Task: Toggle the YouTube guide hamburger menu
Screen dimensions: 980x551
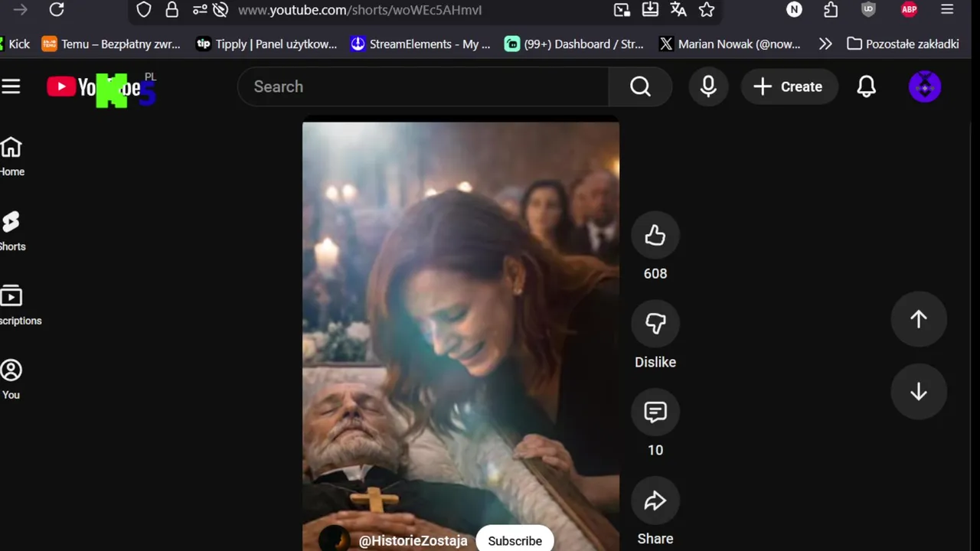Action: click(11, 86)
